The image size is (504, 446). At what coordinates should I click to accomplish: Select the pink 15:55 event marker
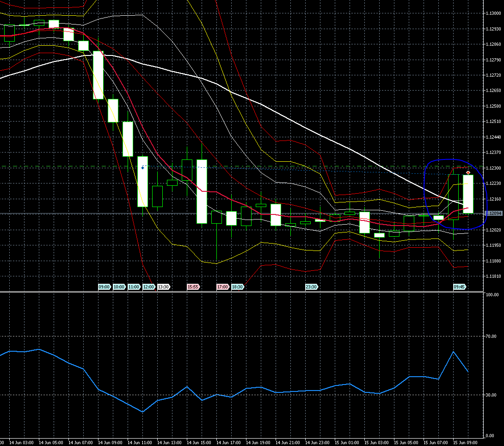(193, 287)
